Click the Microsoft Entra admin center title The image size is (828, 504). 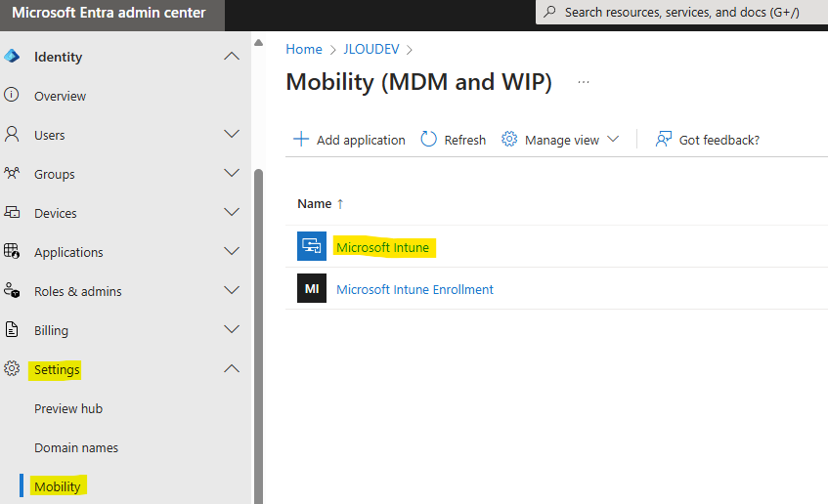[x=109, y=13]
